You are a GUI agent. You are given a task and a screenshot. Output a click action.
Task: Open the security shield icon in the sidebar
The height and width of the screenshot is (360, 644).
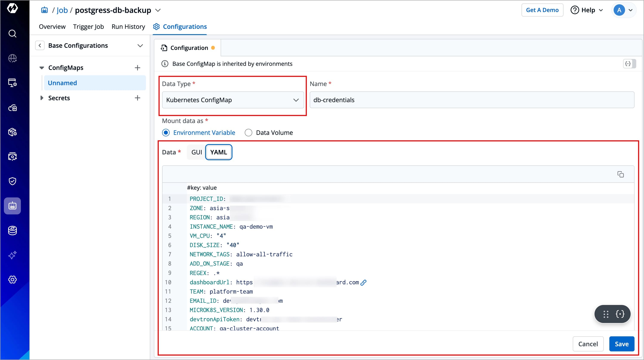[x=12, y=181]
